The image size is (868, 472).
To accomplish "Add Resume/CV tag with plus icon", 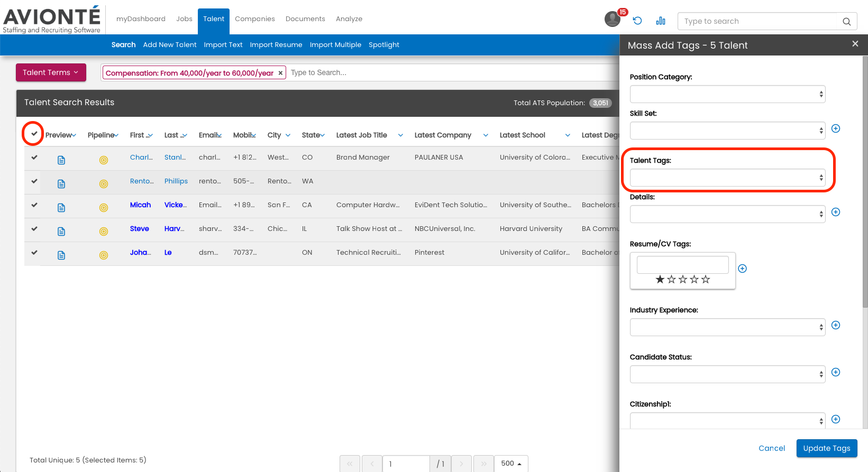I will pos(742,269).
